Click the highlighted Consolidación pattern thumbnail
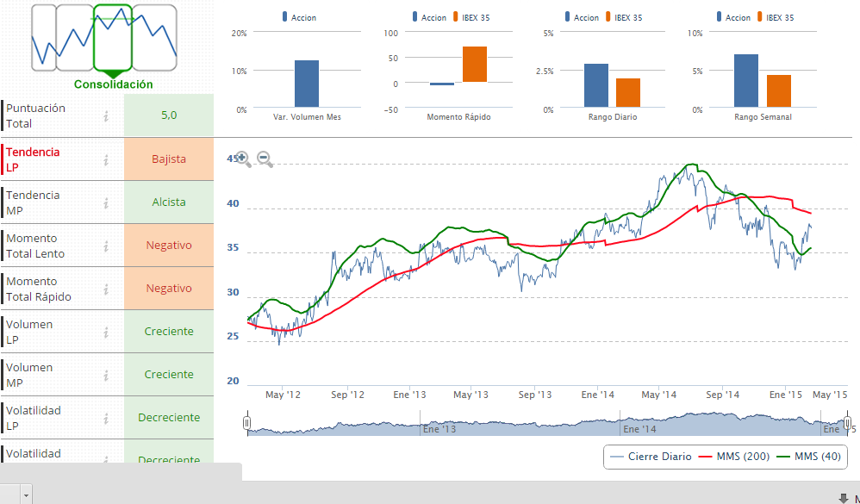The width and height of the screenshot is (860, 504). pos(112,37)
